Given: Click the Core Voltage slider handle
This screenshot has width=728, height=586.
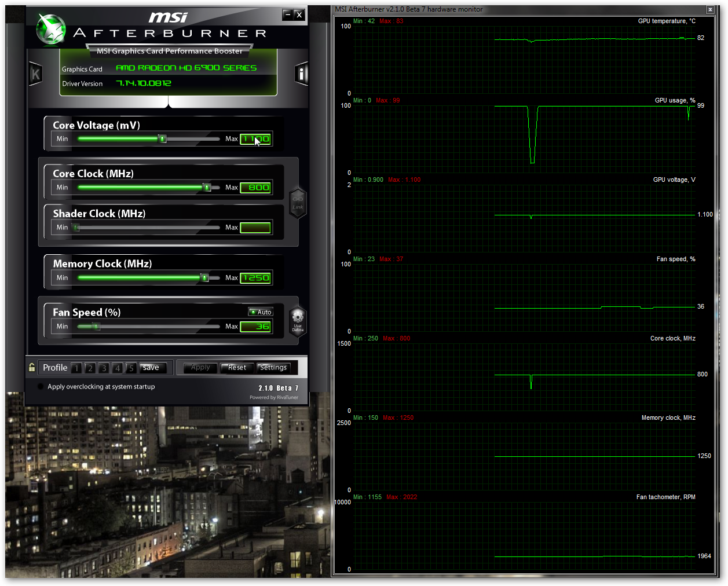Looking at the screenshot, I should (x=163, y=138).
